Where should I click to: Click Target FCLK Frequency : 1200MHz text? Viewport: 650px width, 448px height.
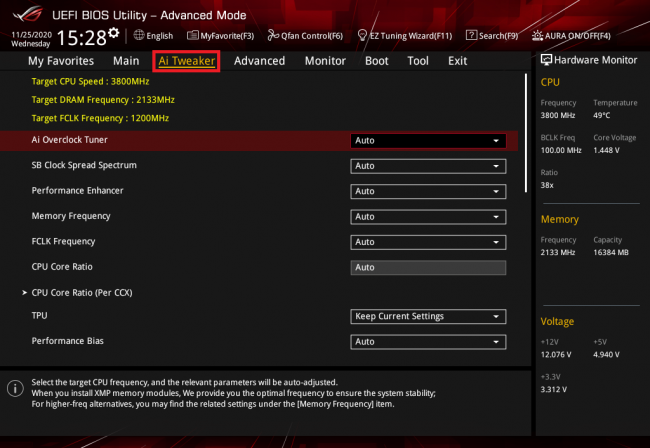(100, 118)
